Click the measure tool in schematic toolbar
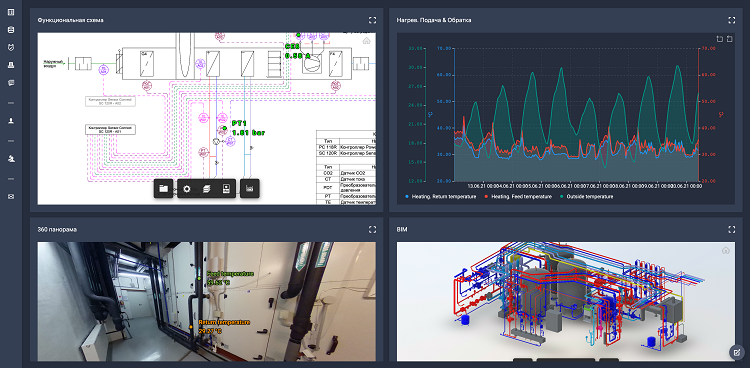The width and height of the screenshot is (750, 368). 249,189
